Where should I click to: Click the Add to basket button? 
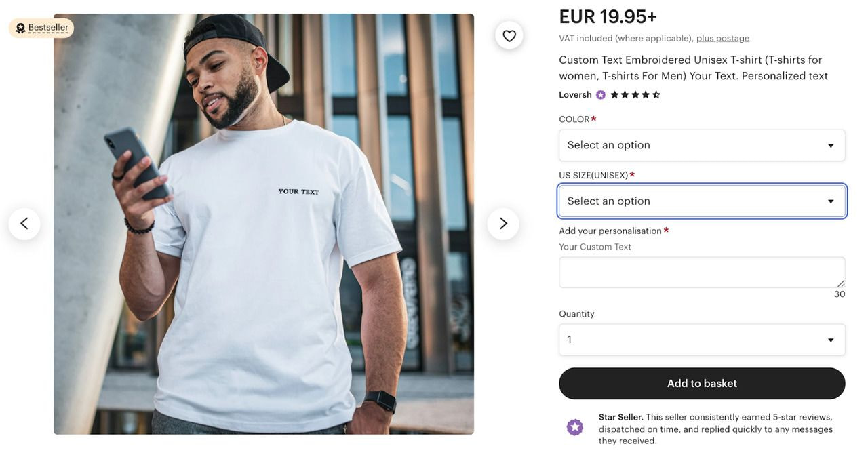coord(702,383)
